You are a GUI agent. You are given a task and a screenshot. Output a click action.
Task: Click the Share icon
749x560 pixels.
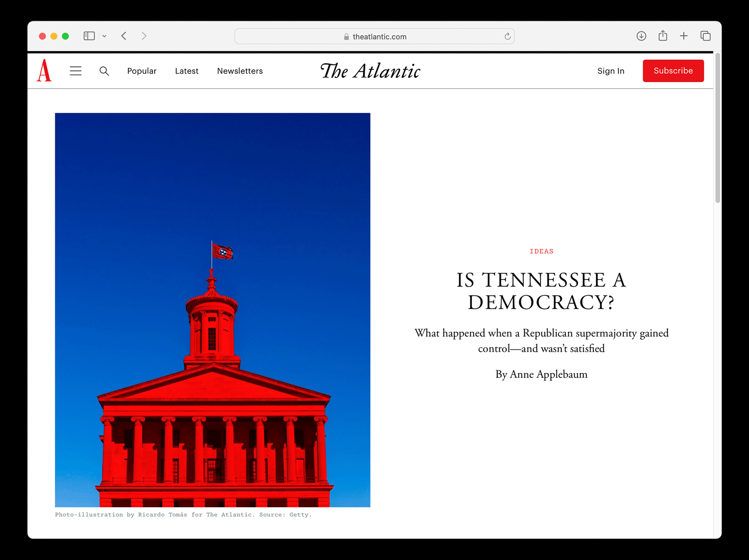pos(663,36)
